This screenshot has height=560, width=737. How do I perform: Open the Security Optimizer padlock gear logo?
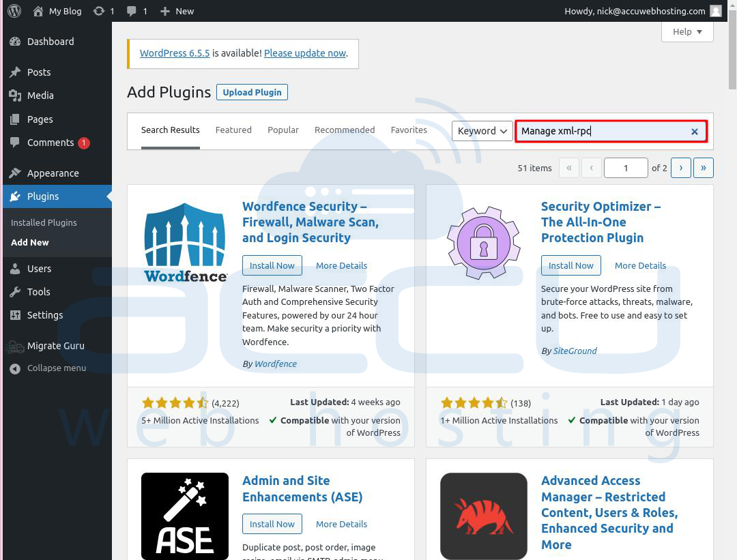484,242
